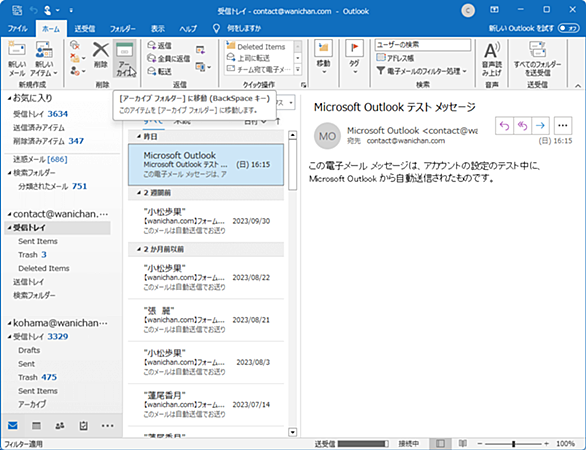Open the アドレス帳 address book

[395, 58]
